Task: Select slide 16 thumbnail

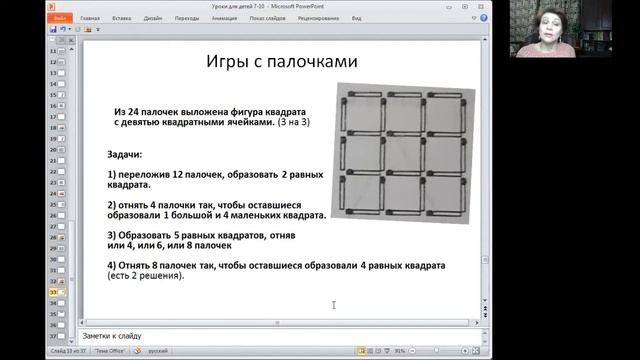Action: pos(61,106)
